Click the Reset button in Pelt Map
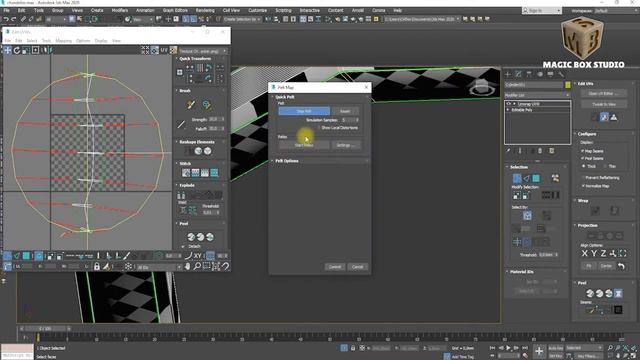Viewport: 640px width, 360px height. click(x=345, y=111)
